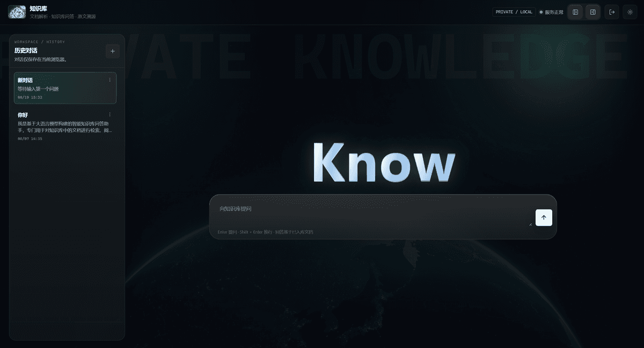644x348 pixels.
Task: Send the question with arrow button
Action: tap(544, 218)
